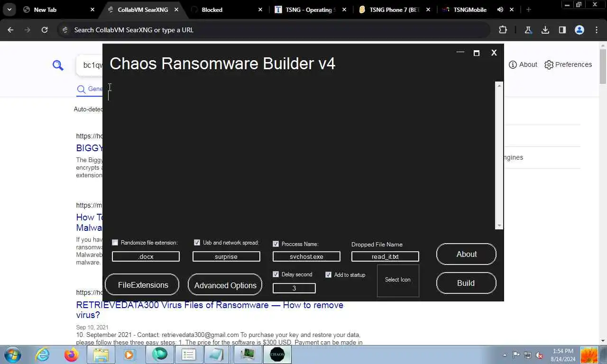Viewport: 607px width, 364px height.
Task: Click the read_it.txt dropped file field
Action: coord(385,256)
